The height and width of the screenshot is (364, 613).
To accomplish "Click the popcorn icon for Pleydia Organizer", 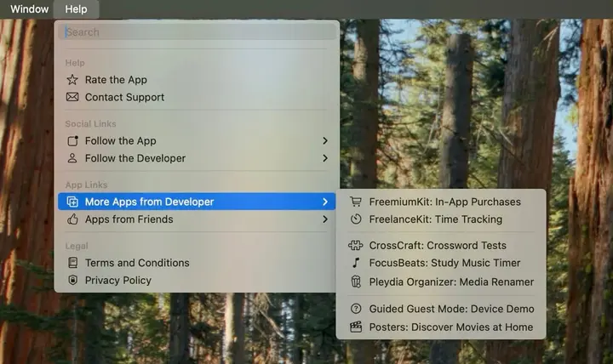I will pyautogui.click(x=356, y=282).
